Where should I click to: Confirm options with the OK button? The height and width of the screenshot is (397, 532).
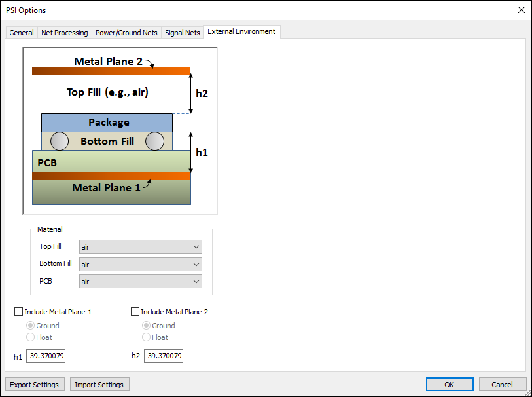tap(449, 384)
